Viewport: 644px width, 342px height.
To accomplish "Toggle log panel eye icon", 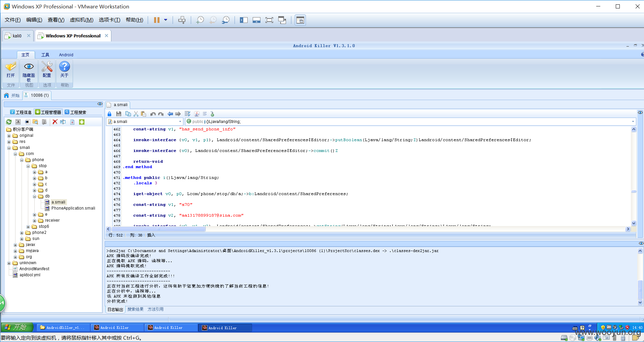I will pos(641,243).
